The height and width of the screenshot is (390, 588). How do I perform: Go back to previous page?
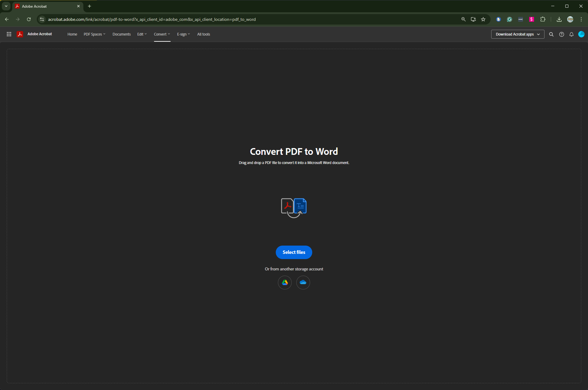click(7, 19)
